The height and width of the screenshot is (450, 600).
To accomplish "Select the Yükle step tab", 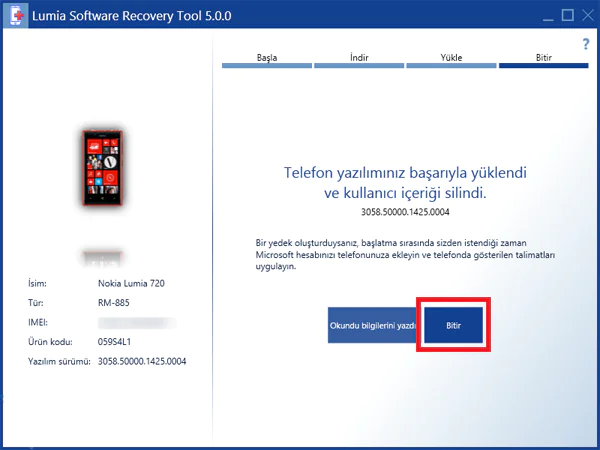I will pyautogui.click(x=451, y=60).
